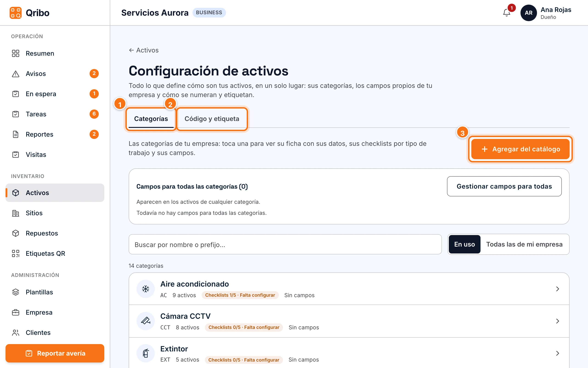The image size is (588, 368).
Task: Expand Extintor row chevron
Action: [558, 353]
